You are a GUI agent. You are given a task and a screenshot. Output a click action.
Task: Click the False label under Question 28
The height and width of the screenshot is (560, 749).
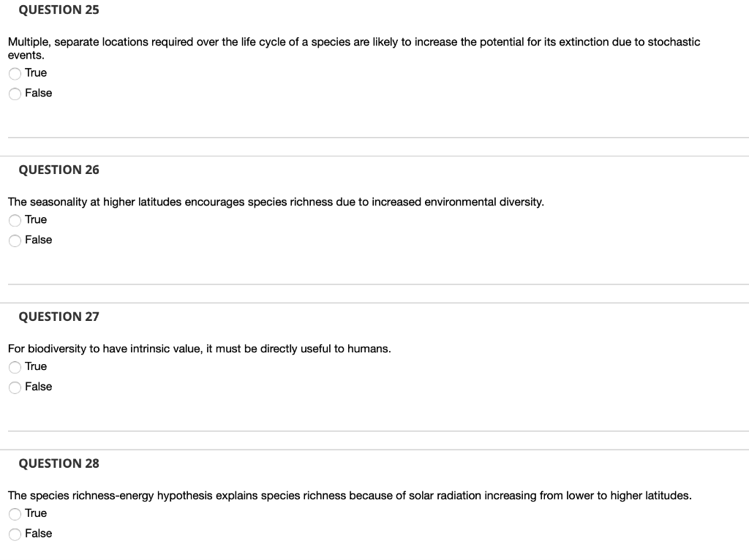pos(39,533)
